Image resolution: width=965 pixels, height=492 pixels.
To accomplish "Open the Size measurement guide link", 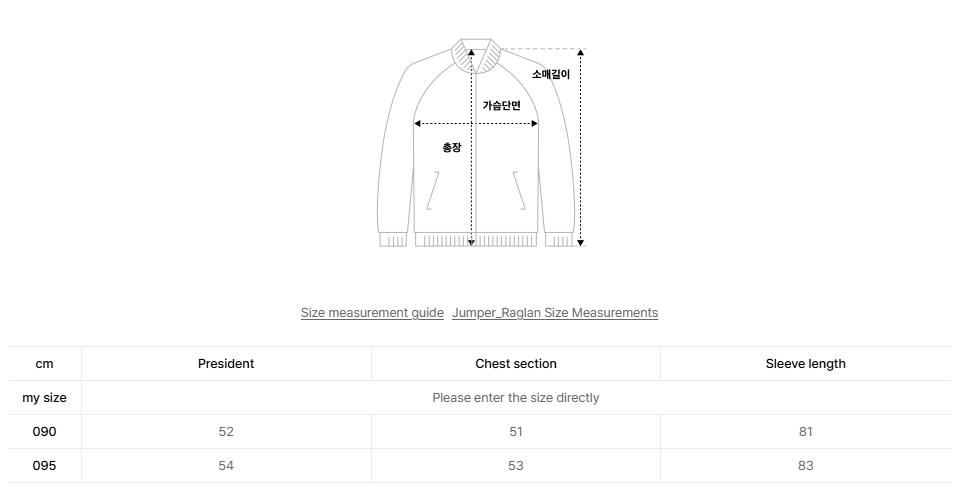I will click(372, 313).
